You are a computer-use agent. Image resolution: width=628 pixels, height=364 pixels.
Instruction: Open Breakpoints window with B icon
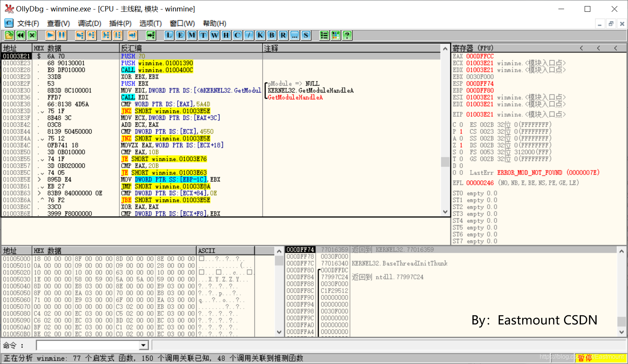pyautogui.click(x=272, y=35)
